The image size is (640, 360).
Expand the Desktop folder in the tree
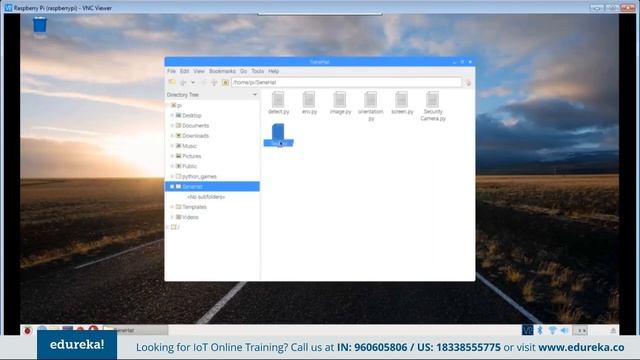172,116
